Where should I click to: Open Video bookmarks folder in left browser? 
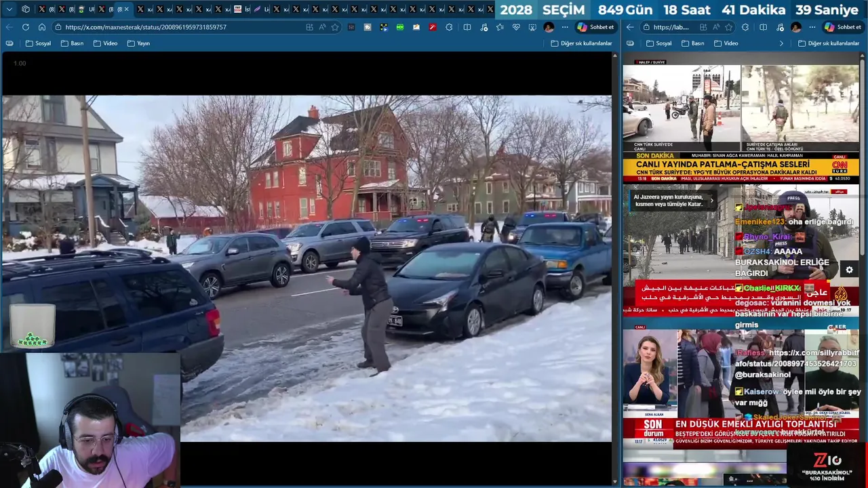click(105, 43)
